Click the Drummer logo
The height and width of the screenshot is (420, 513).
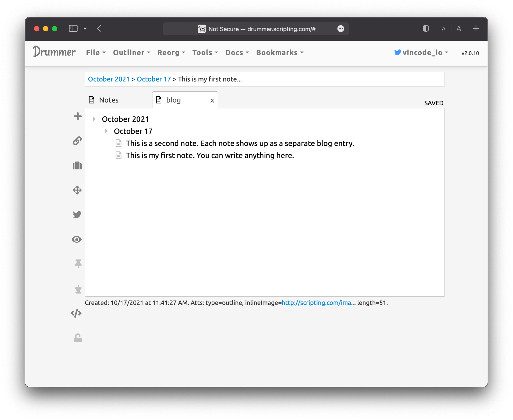pos(54,52)
